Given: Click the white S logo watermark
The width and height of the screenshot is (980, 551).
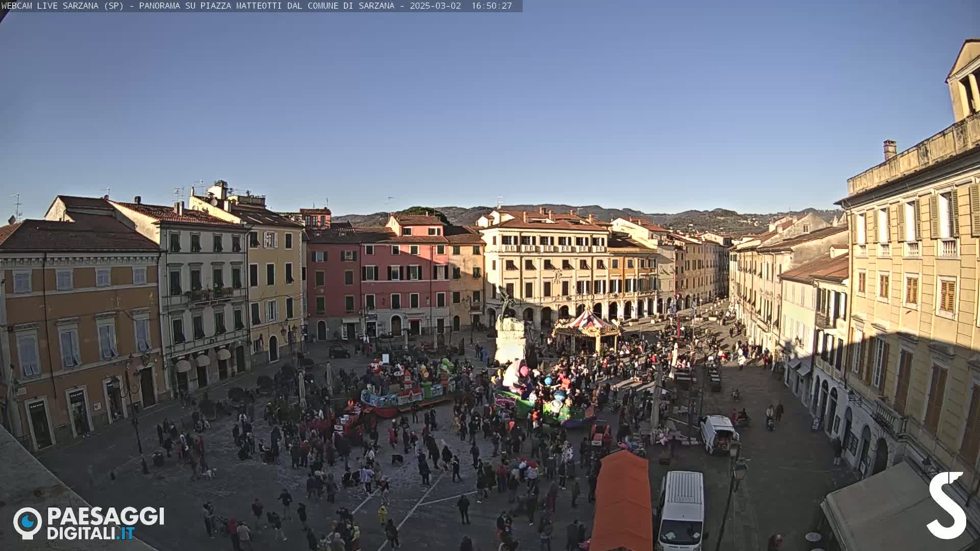Looking at the screenshot, I should point(947,505).
